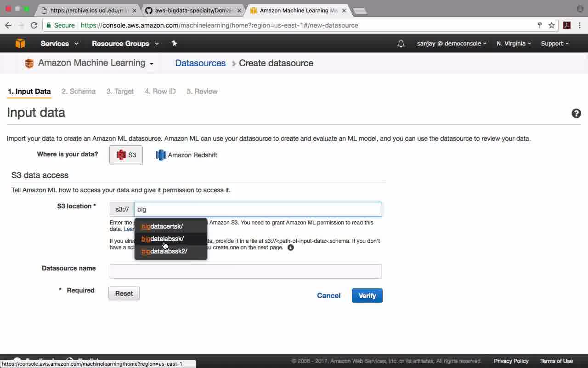Viewport: 588px width, 368px height.
Task: Click the 'Create datasource' breadcrumb text
Action: click(x=276, y=63)
